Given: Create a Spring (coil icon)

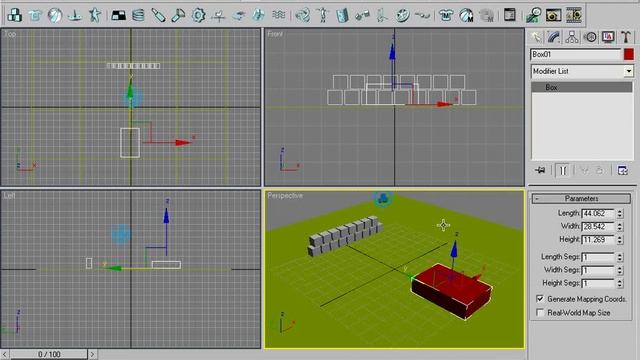Looking at the screenshot, I should coord(138,15).
